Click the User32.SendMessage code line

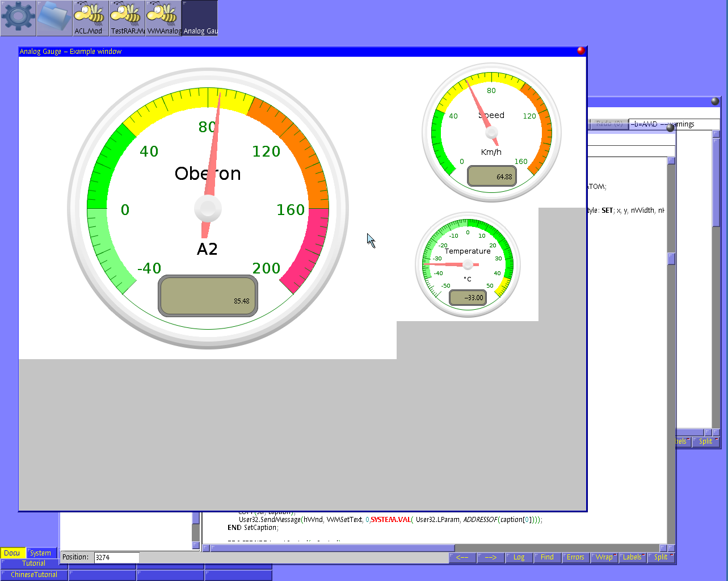click(390, 520)
